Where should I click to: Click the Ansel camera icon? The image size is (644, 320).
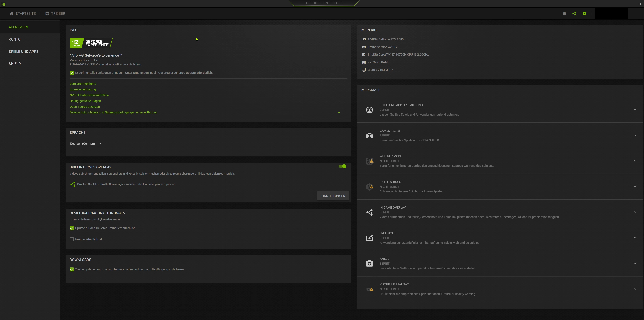pyautogui.click(x=369, y=264)
